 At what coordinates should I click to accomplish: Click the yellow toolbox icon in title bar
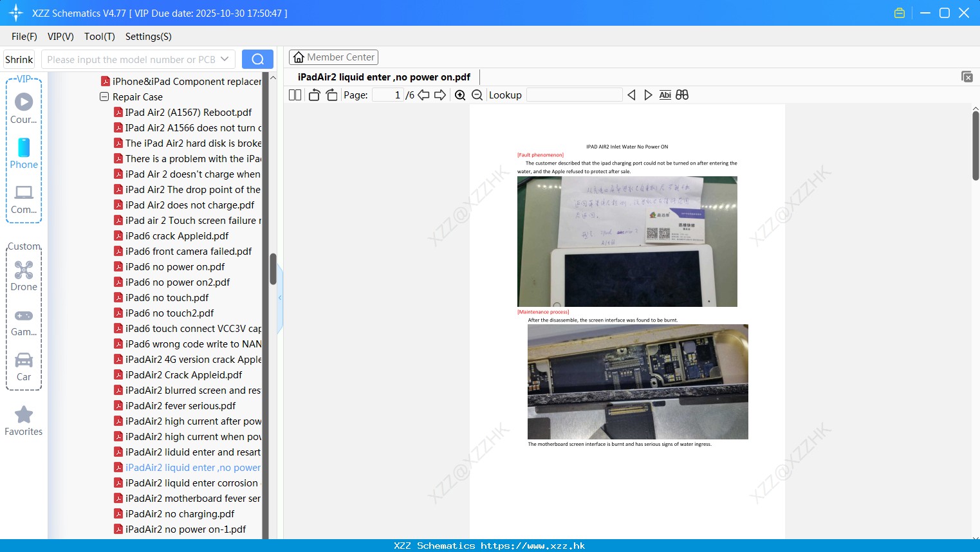coord(900,13)
